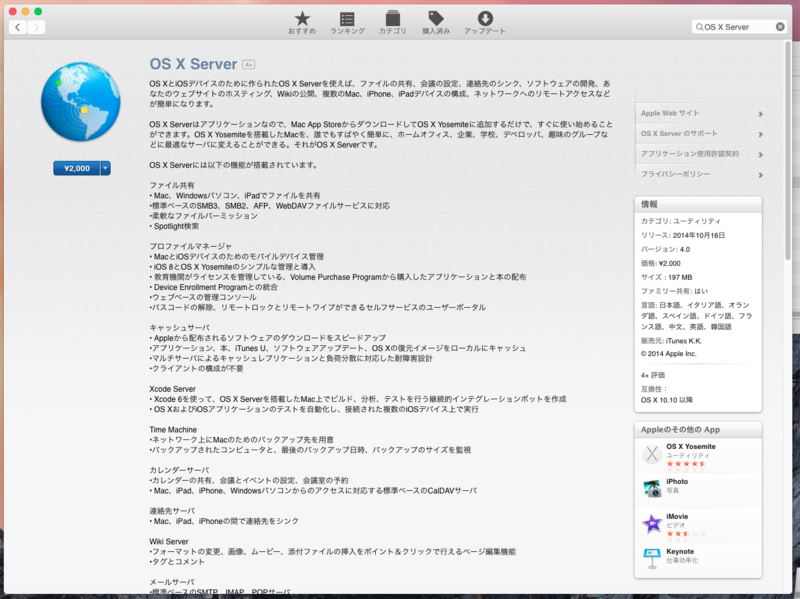The image size is (800, 599).
Task: Click the OS X Server search field
Action: [x=739, y=27]
